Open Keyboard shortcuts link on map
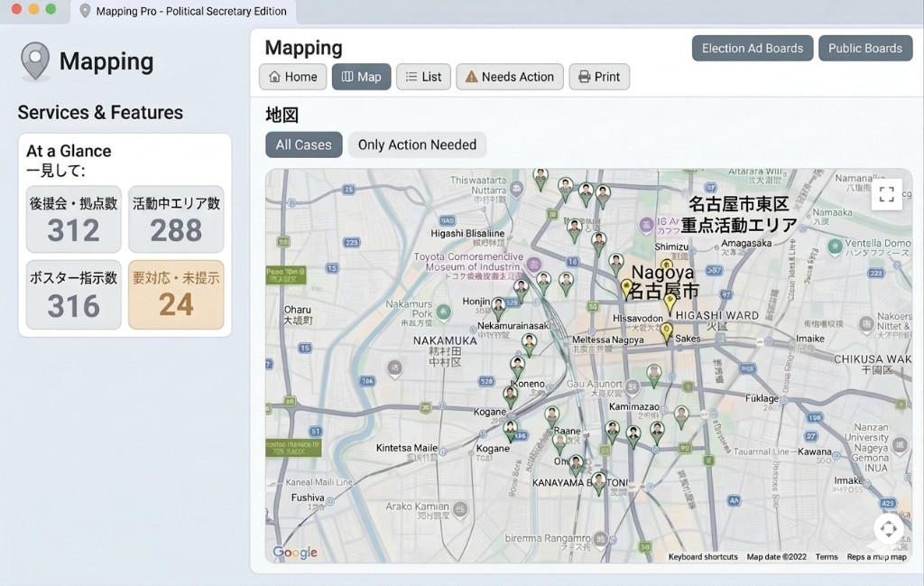The width and height of the screenshot is (924, 586). (x=703, y=556)
